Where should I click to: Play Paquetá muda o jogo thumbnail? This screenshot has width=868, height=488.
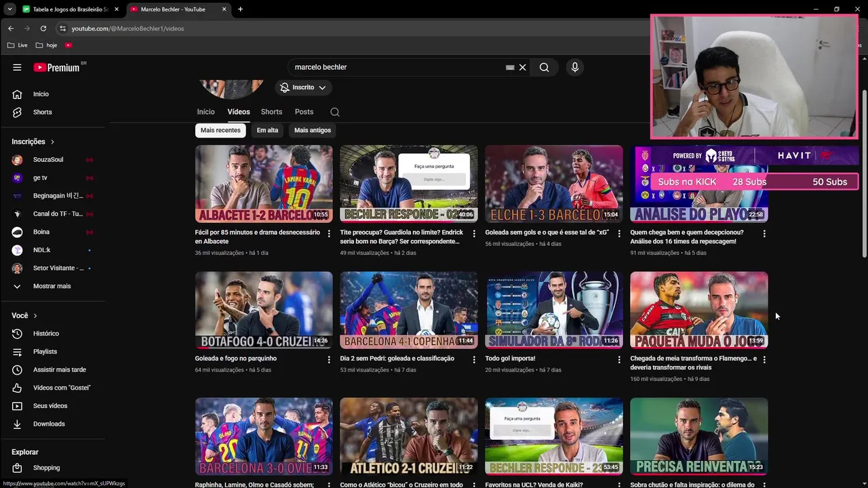(699, 310)
